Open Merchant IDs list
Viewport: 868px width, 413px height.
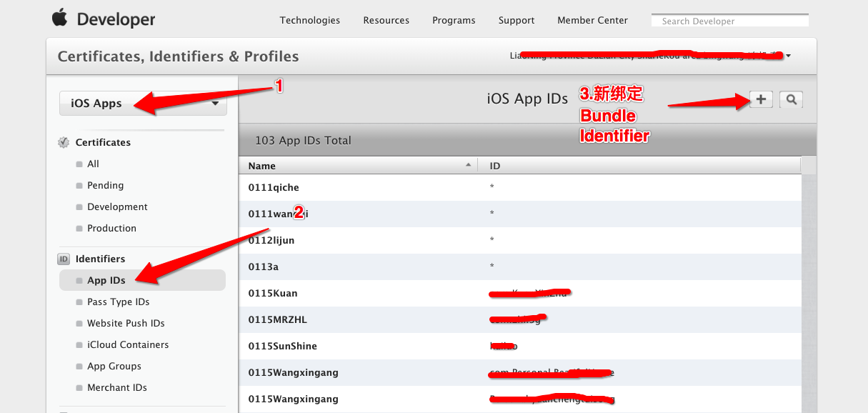117,387
